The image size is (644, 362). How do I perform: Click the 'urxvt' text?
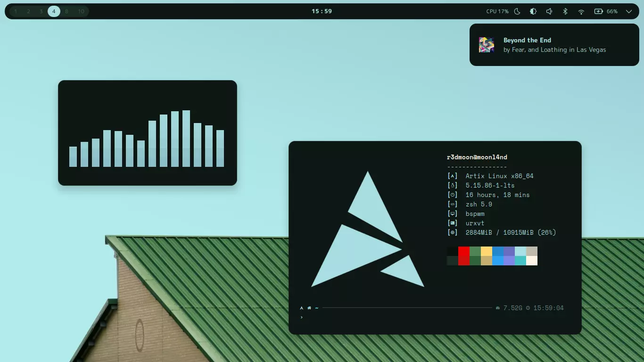tap(475, 223)
